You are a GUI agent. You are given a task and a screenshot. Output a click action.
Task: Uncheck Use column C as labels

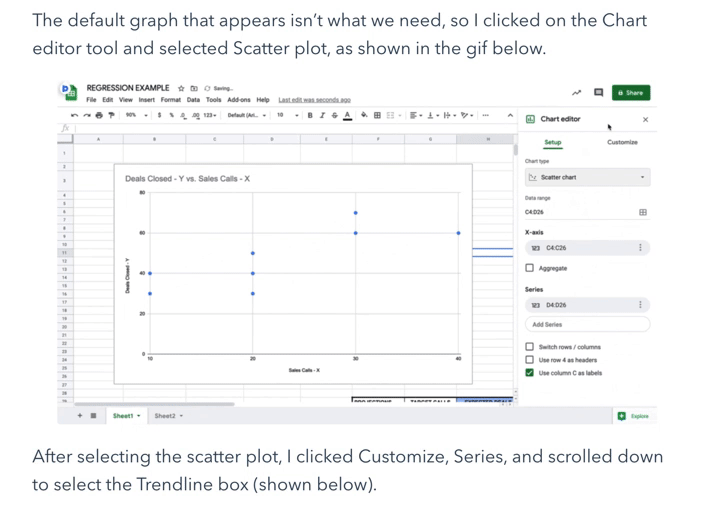click(x=530, y=373)
